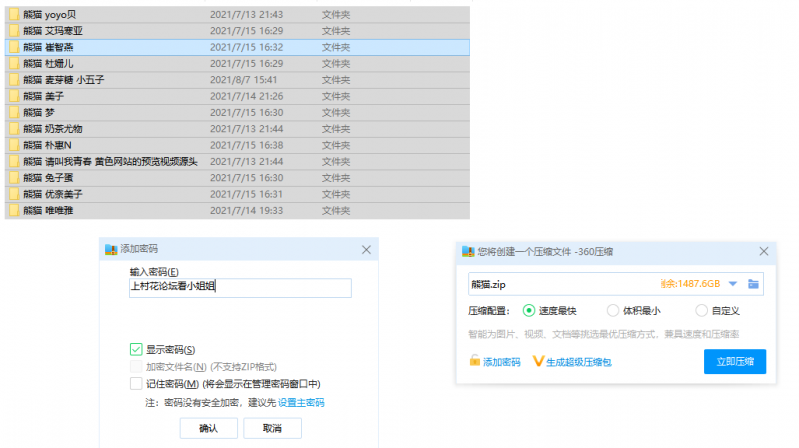Screen dimensions: 799x448
Task: Confirm password with 确认 button
Action: (208, 427)
